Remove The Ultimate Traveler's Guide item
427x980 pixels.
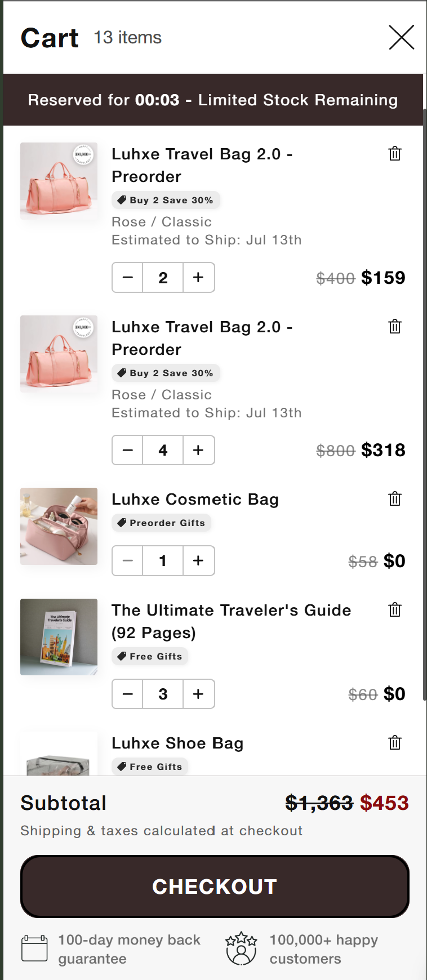point(395,610)
